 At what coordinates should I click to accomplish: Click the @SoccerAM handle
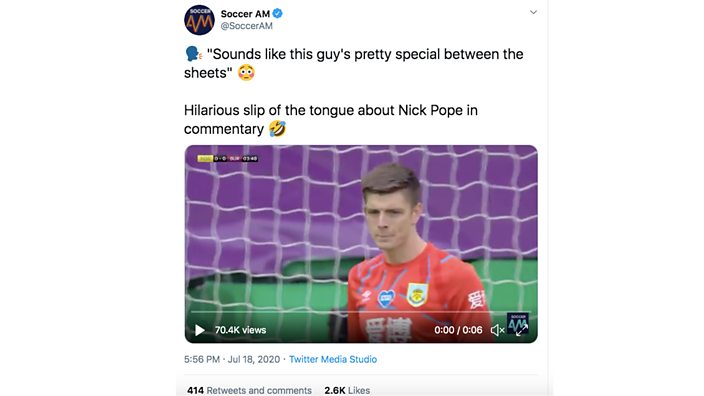(x=246, y=26)
